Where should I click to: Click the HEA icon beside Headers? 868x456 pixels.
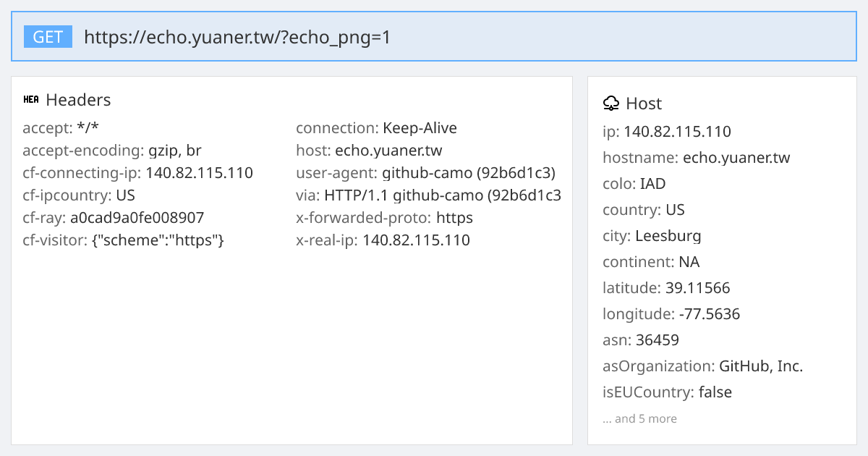(x=31, y=100)
